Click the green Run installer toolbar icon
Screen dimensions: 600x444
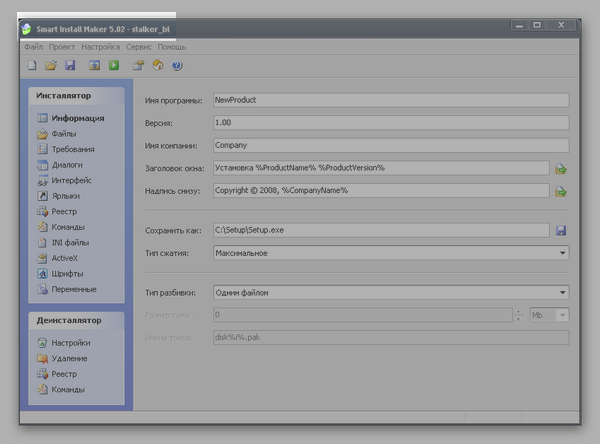point(114,66)
